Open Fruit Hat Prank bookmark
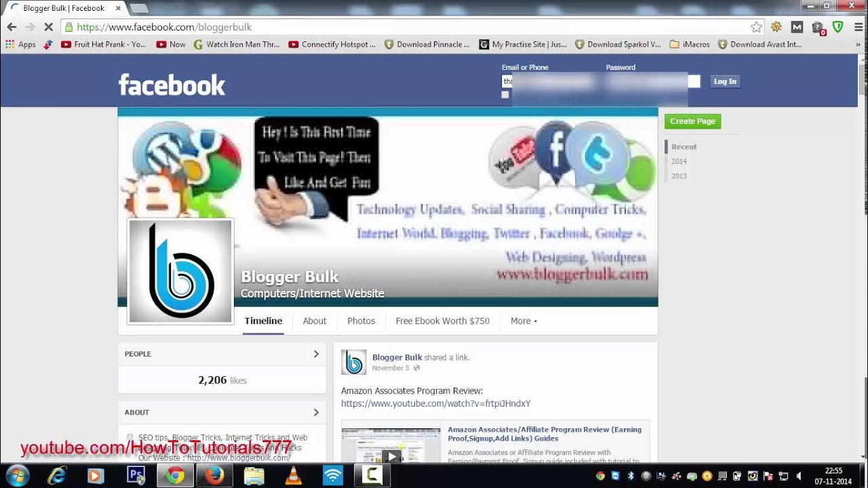 (103, 44)
